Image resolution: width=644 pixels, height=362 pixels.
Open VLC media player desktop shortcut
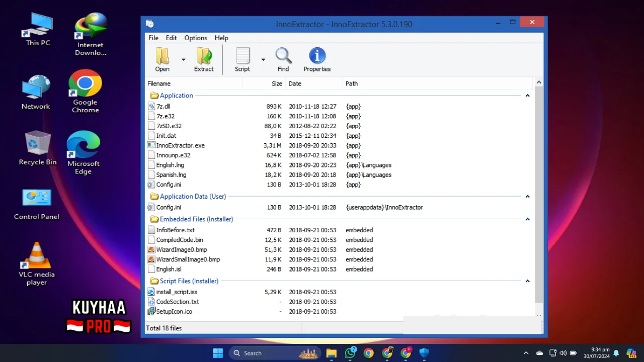(x=37, y=263)
